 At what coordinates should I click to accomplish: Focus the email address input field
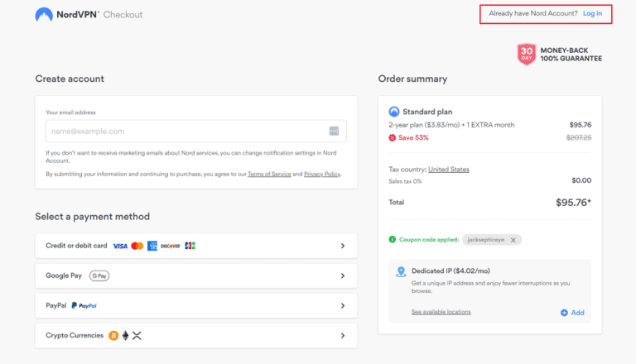tap(186, 131)
